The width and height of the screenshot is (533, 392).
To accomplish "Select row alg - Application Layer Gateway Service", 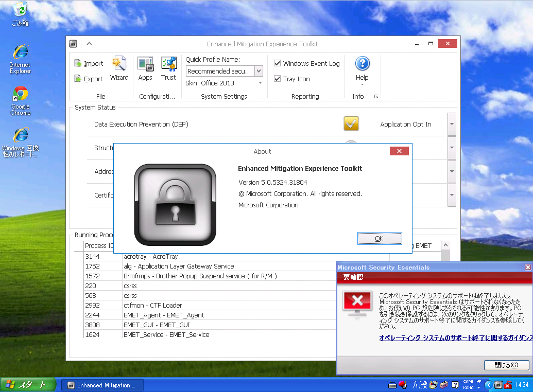I will click(210, 266).
